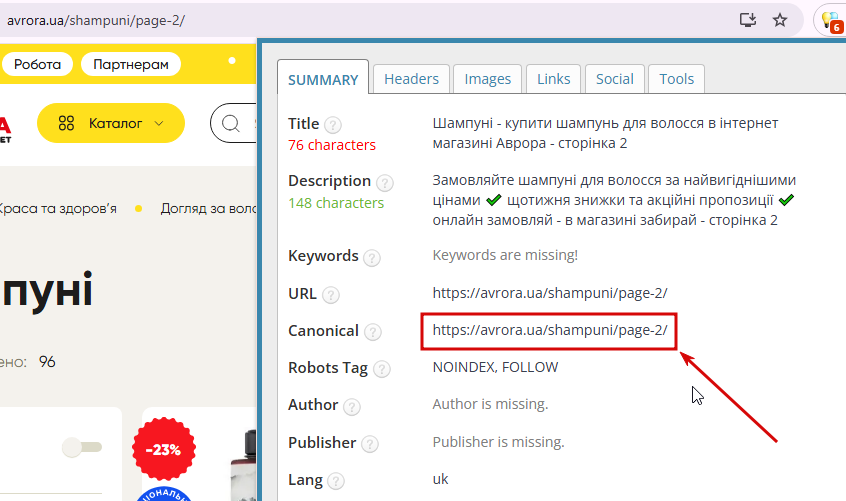Click the 148 characters description count
The image size is (846, 501).
pos(336,203)
